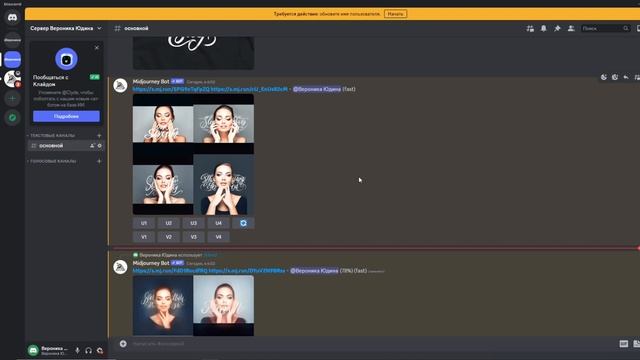Screen dimensions: 640x360
Task: Open the first link in the 78% progress message
Action: (x=170, y=271)
